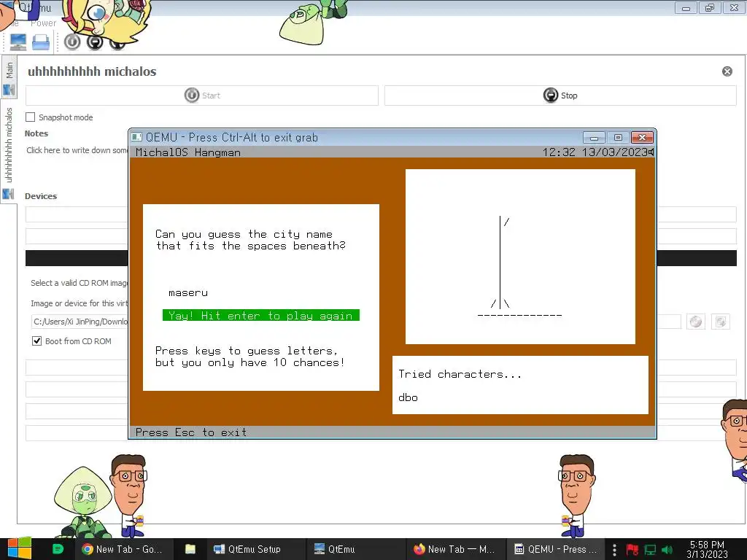Click the tried letters 'dbo'
The image size is (747, 560).
point(409,397)
